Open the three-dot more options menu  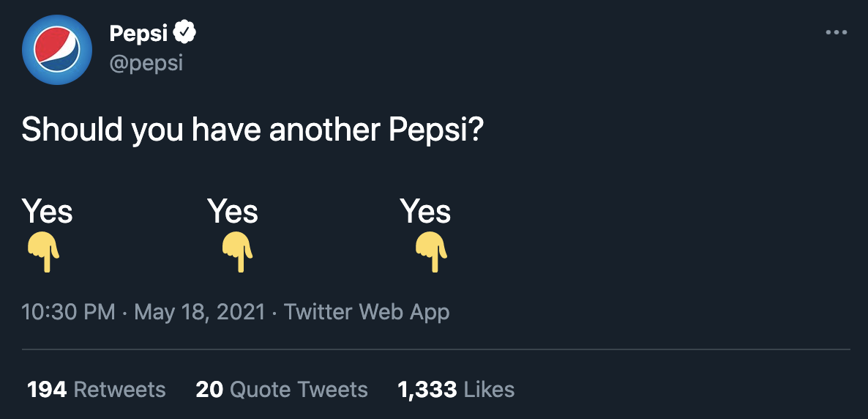[x=836, y=32]
